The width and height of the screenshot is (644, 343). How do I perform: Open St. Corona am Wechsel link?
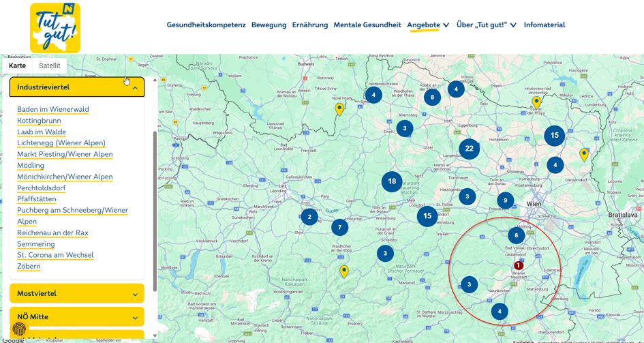[55, 255]
